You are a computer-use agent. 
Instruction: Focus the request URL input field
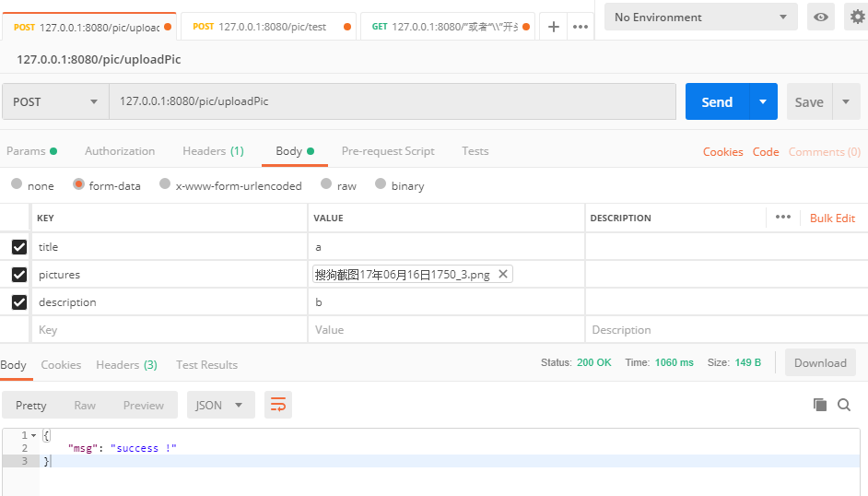click(x=393, y=101)
